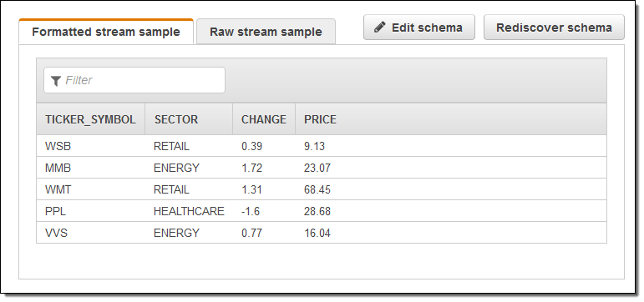
Task: Focus the Filter input field
Action: point(134,80)
